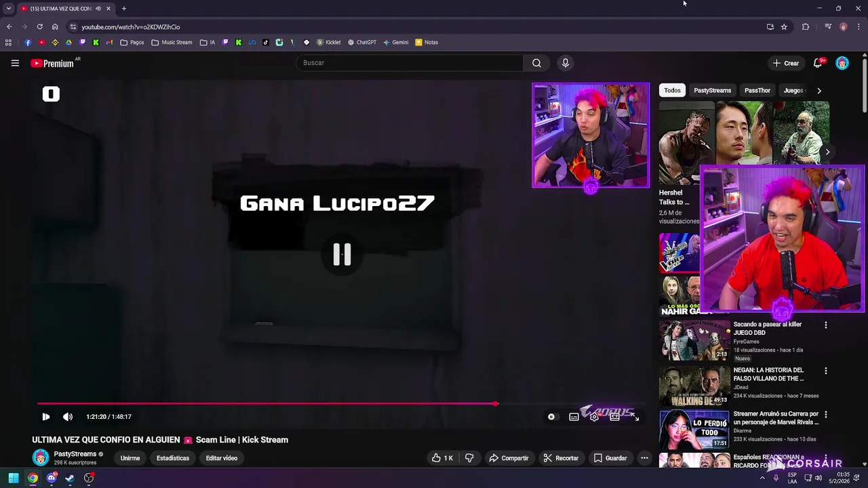Open the Windows Start menu
This screenshot has width=868, height=488.
(x=14, y=478)
